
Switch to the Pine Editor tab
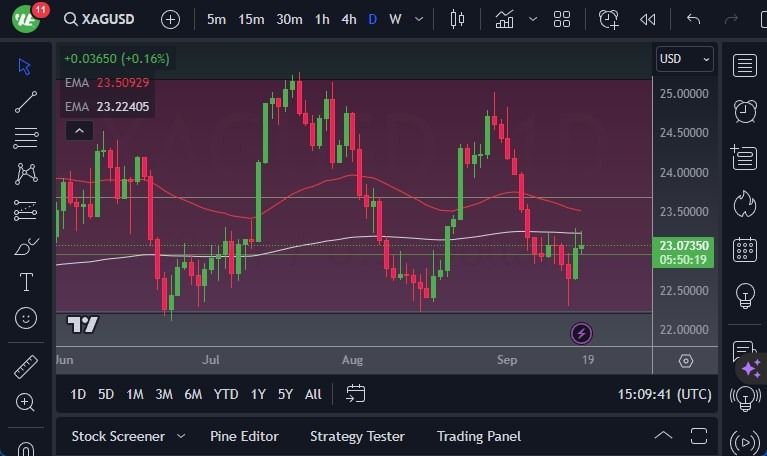244,436
